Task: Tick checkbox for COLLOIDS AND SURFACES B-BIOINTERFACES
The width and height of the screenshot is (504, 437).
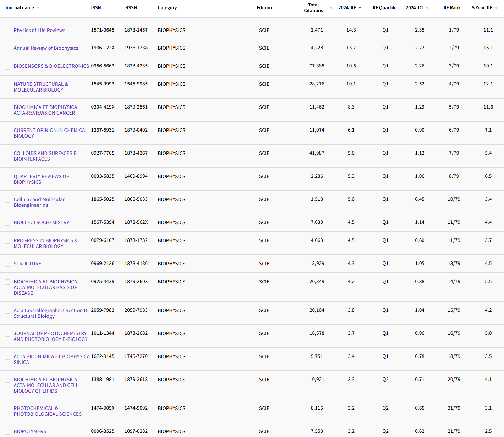Action: coord(7,154)
